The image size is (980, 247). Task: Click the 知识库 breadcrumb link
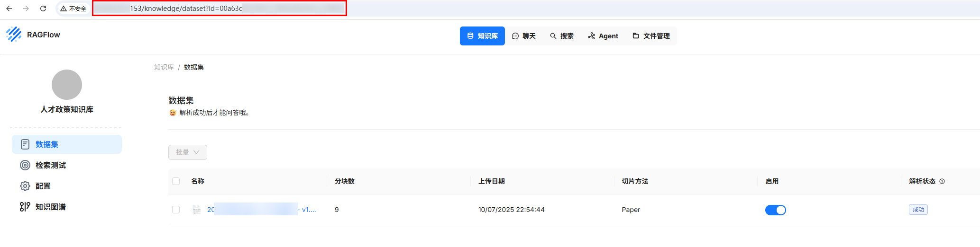[164, 67]
